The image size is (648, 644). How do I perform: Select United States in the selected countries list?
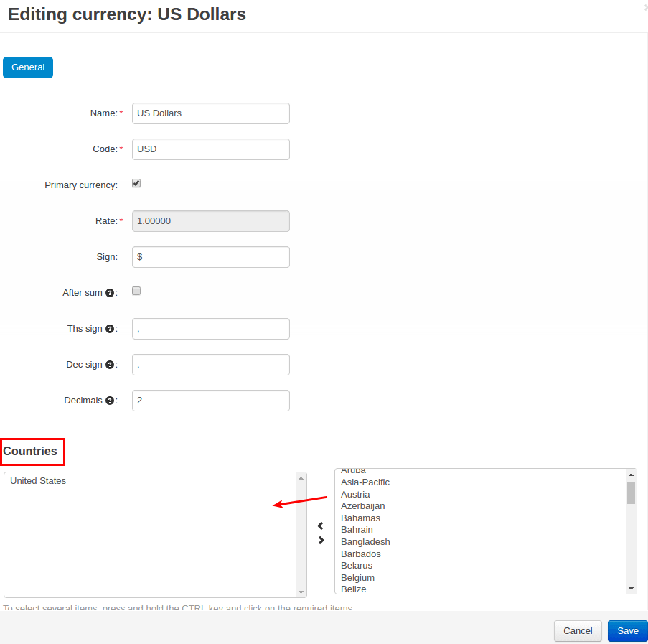click(38, 481)
